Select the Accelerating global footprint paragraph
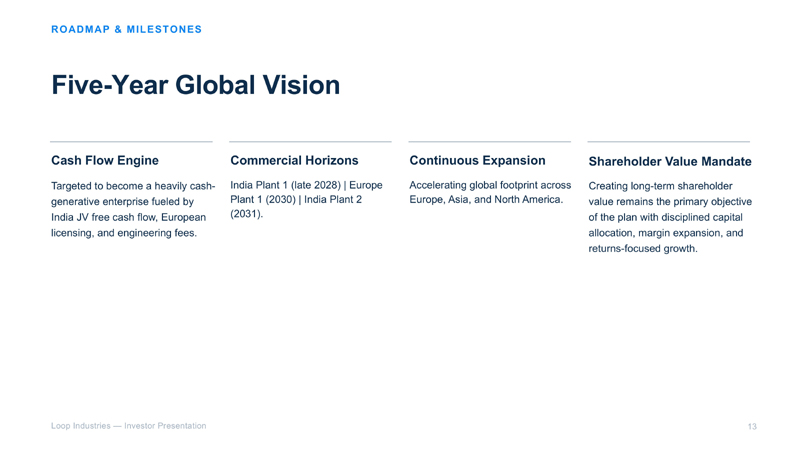 (490, 192)
